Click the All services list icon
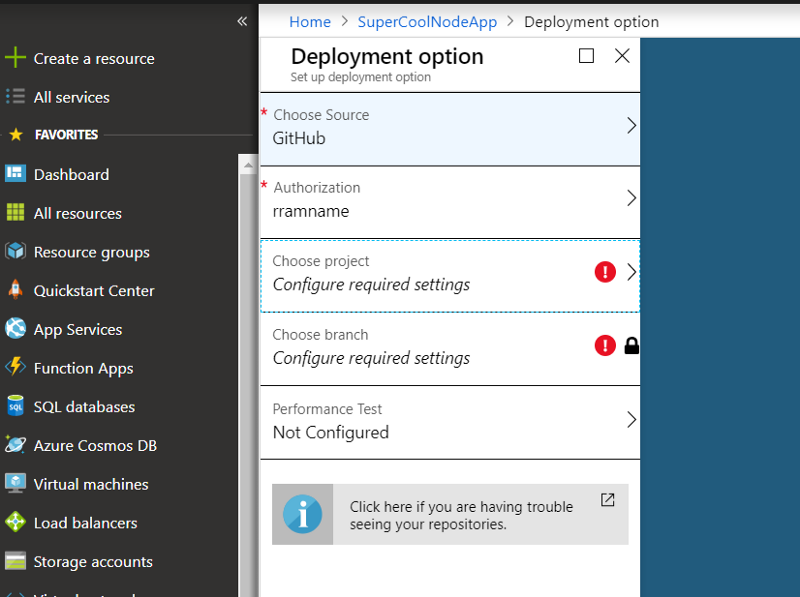This screenshot has height=597, width=800. point(15,96)
